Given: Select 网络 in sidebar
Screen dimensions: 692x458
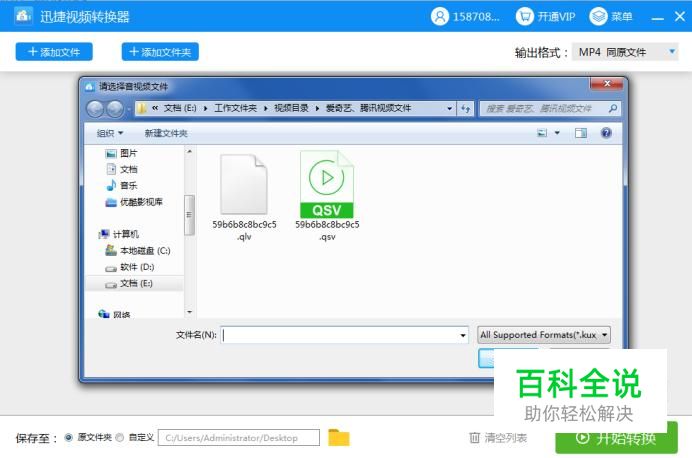Looking at the screenshot, I should point(114,314).
